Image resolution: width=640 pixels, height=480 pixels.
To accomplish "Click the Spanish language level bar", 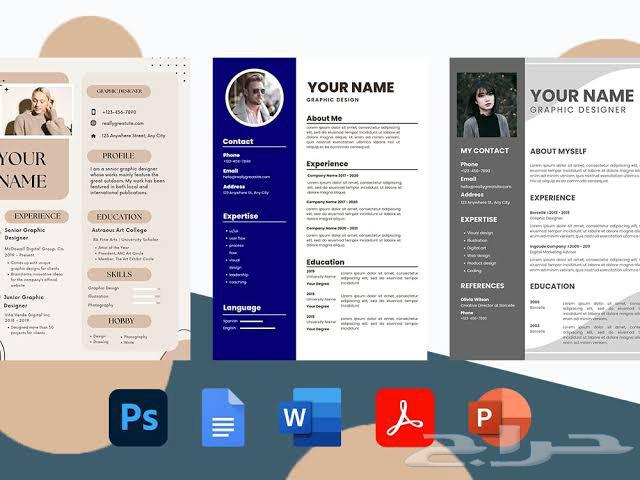I will (251, 321).
